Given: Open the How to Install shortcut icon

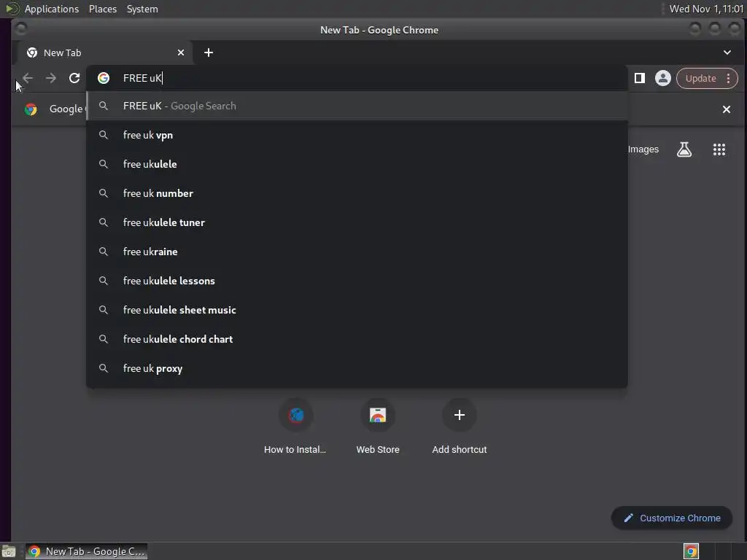Looking at the screenshot, I should [x=296, y=415].
